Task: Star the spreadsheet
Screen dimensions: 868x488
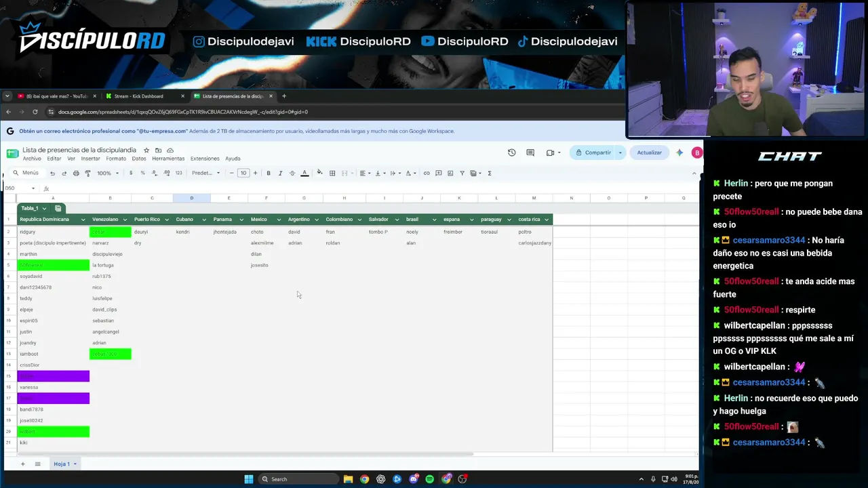Action: [146, 150]
